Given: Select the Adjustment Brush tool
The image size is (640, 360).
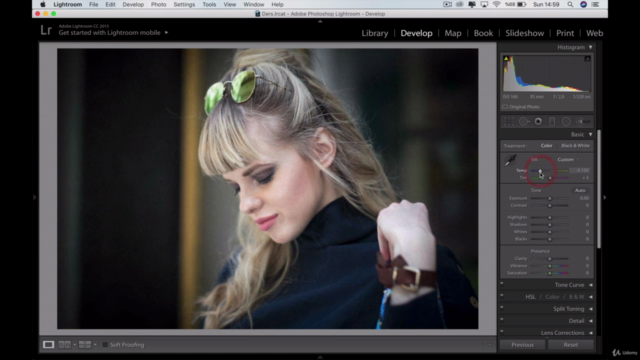Looking at the screenshot, I should [584, 121].
